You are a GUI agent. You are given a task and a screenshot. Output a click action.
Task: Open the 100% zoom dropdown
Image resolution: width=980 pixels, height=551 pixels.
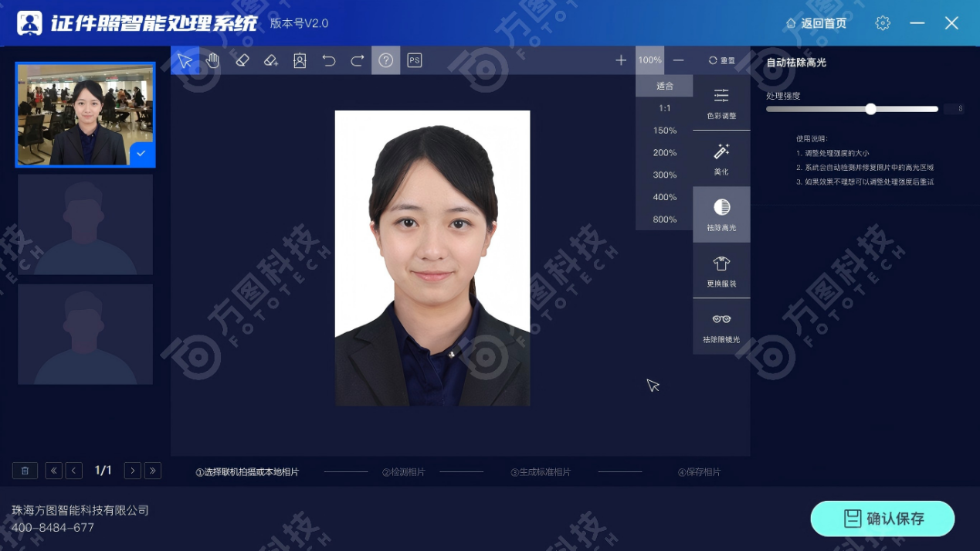click(x=649, y=60)
